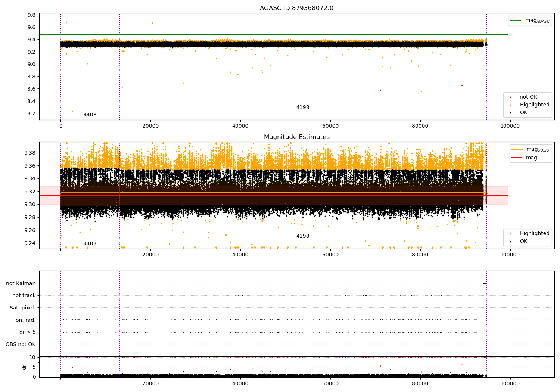Click the 'OBS not OK' row label
The width and height of the screenshot is (560, 392).
coord(21,344)
